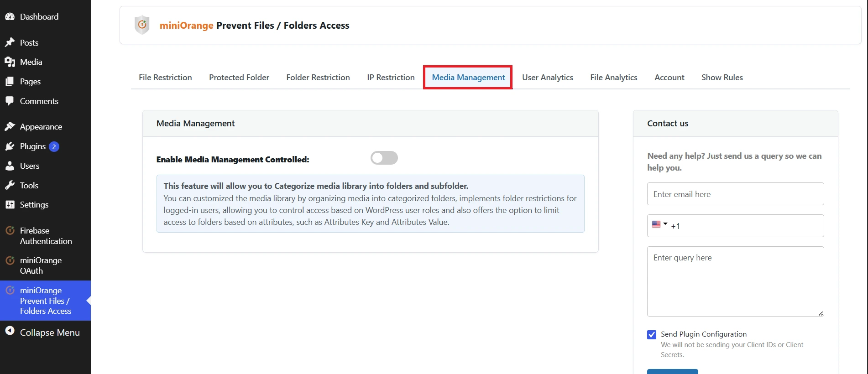868x374 pixels.
Task: Click the Users person icon
Action: pos(10,166)
